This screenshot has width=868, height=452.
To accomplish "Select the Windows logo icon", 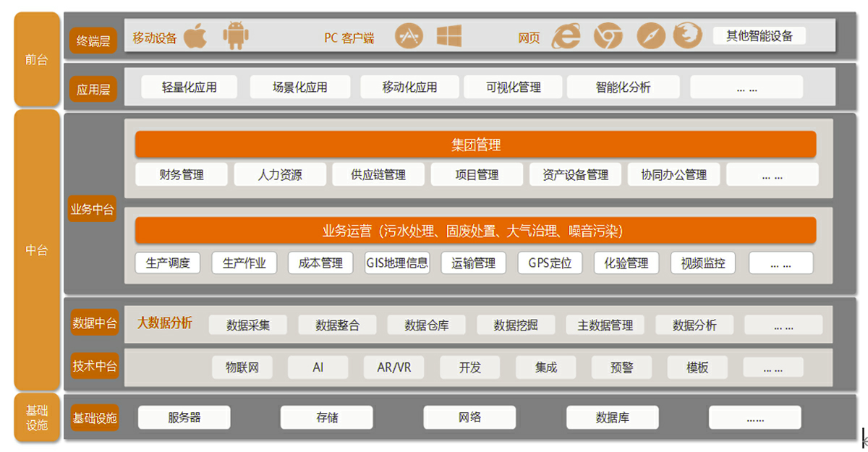I will tap(449, 36).
